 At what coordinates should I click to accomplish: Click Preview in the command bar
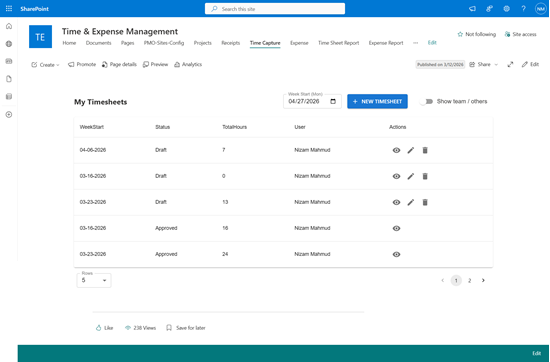155,65
